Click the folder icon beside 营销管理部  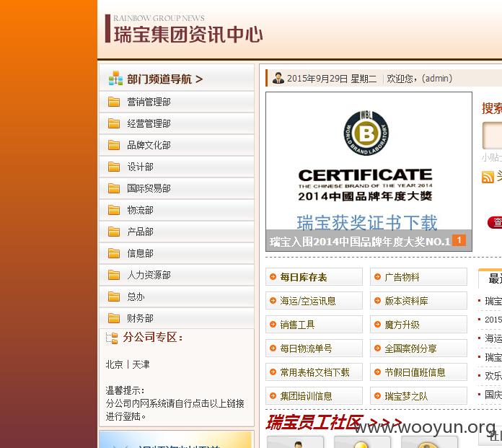click(x=114, y=102)
